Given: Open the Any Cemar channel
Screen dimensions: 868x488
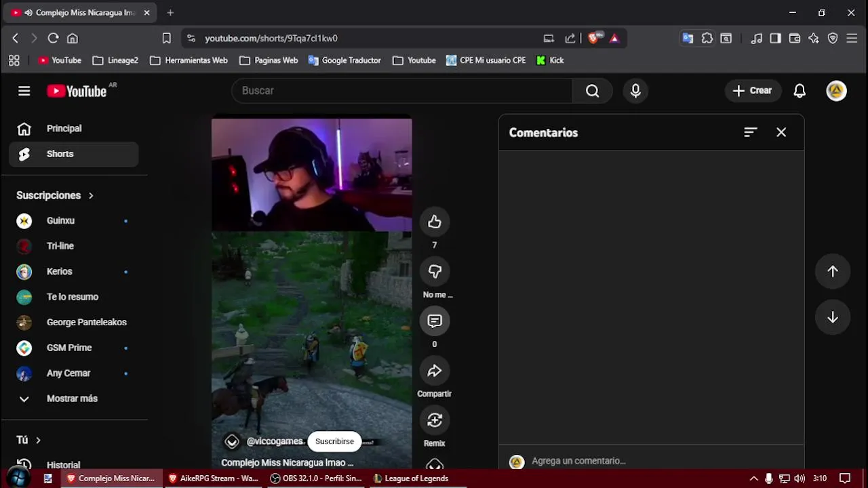Looking at the screenshot, I should [74, 373].
